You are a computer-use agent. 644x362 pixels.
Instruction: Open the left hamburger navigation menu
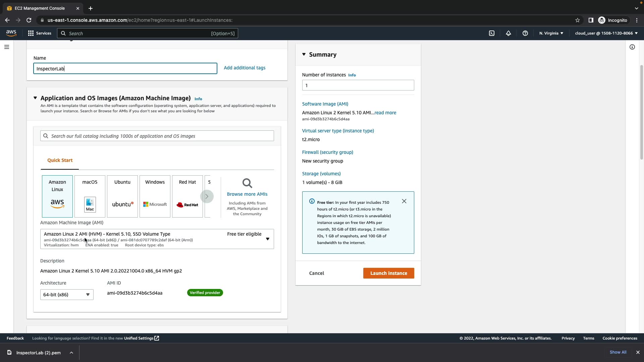pos(7,47)
